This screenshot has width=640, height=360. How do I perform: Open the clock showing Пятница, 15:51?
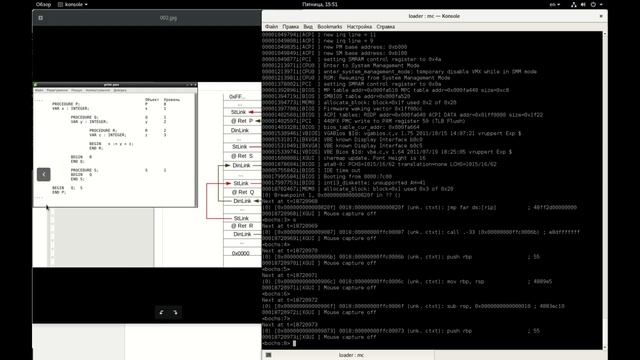tap(320, 4)
